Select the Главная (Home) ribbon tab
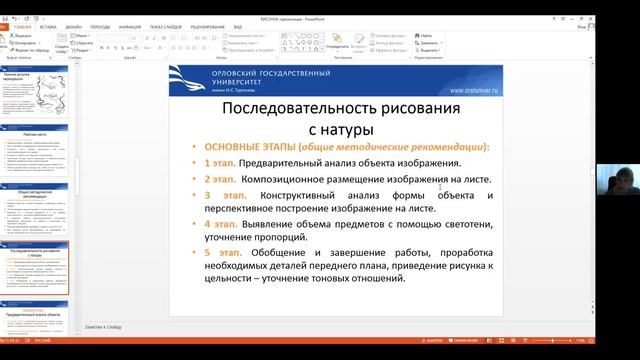This screenshot has width=640, height=360. (x=22, y=27)
